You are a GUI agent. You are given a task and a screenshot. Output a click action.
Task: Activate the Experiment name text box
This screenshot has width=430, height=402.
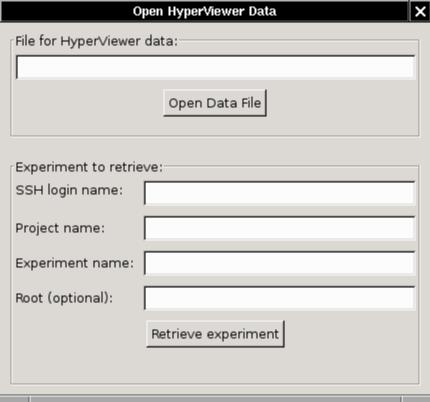[x=280, y=263]
